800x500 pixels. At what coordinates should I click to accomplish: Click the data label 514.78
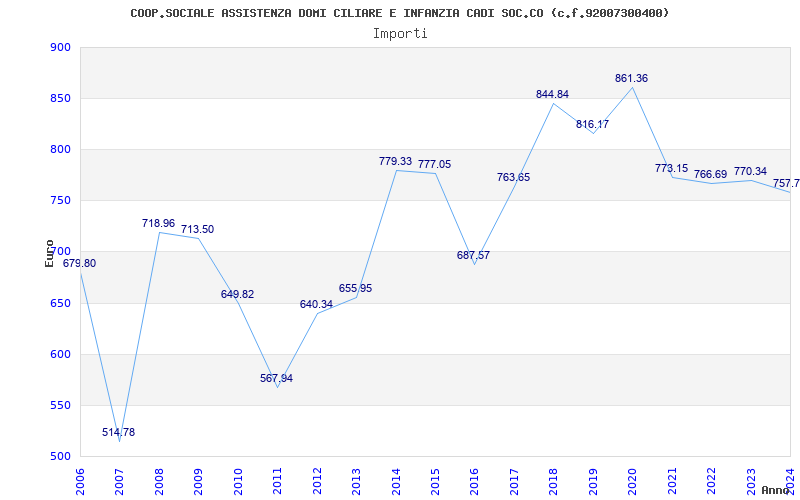pos(118,432)
